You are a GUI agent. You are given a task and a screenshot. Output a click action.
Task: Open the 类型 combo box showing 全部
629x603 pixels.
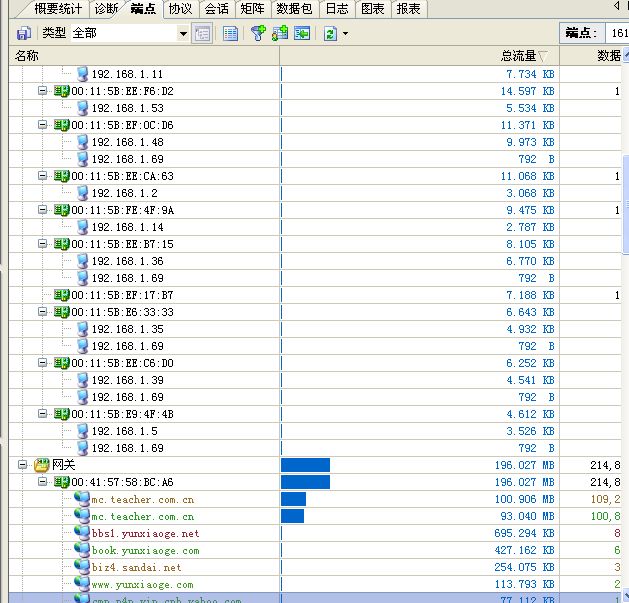coord(129,33)
